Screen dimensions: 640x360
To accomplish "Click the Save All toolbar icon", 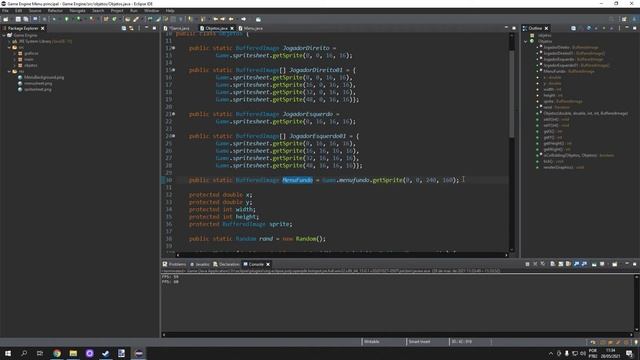I will (26, 19).
